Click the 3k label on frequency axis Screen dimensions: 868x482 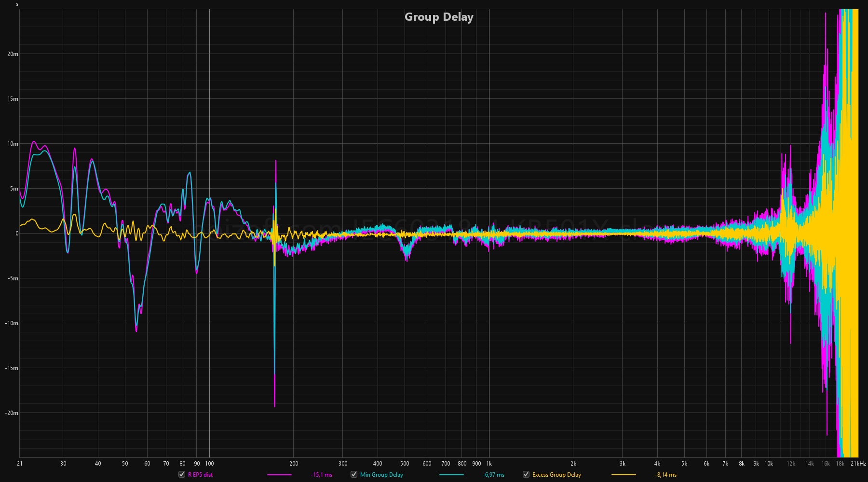(623, 464)
